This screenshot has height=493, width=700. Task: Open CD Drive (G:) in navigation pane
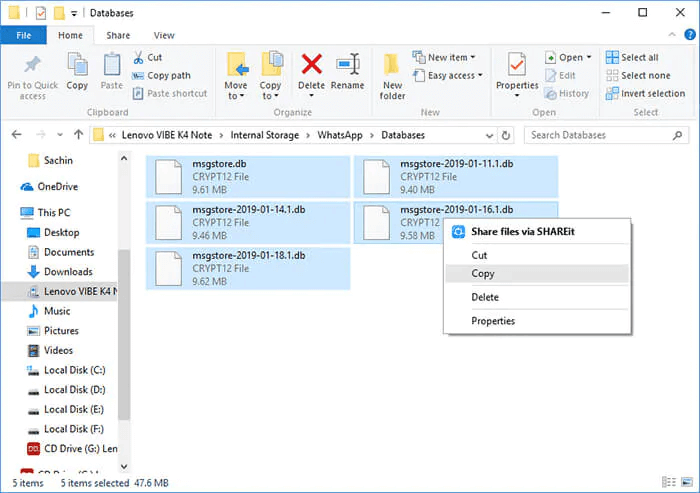point(72,448)
